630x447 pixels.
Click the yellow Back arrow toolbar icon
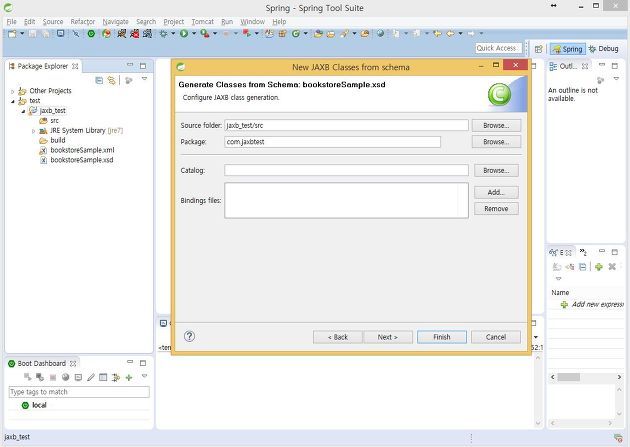coord(450,33)
